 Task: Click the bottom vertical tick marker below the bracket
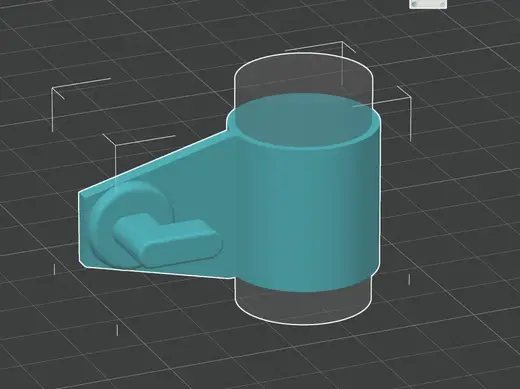(117, 330)
